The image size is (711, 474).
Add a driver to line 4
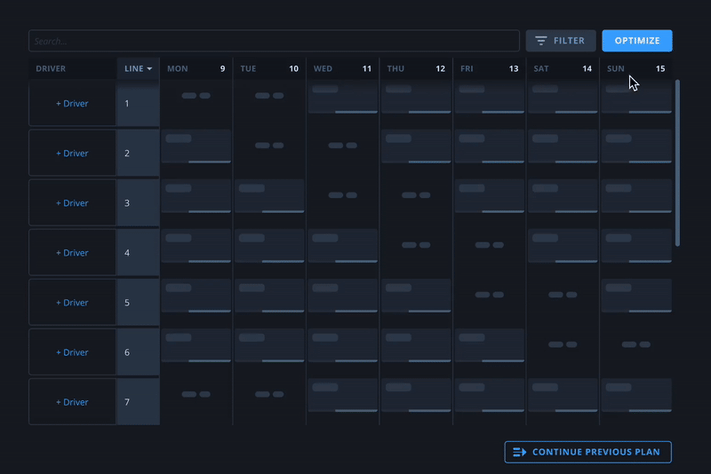(x=72, y=253)
